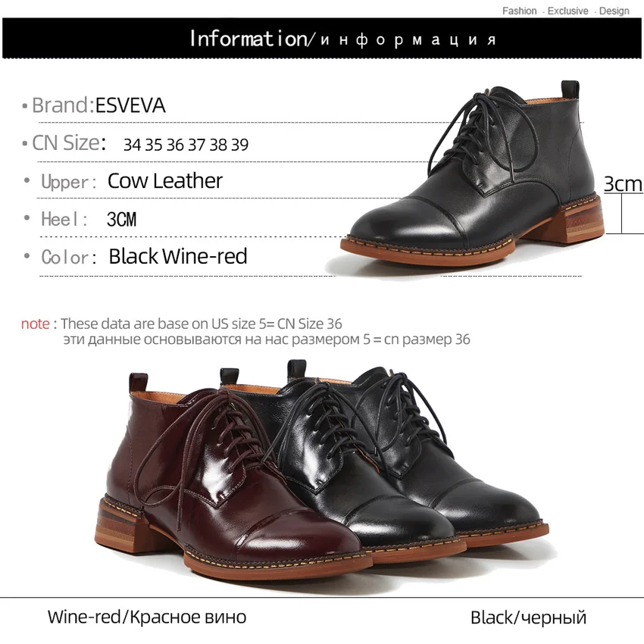The width and height of the screenshot is (644, 644).
Task: Click the 3cm heel height marker
Action: pos(623,183)
